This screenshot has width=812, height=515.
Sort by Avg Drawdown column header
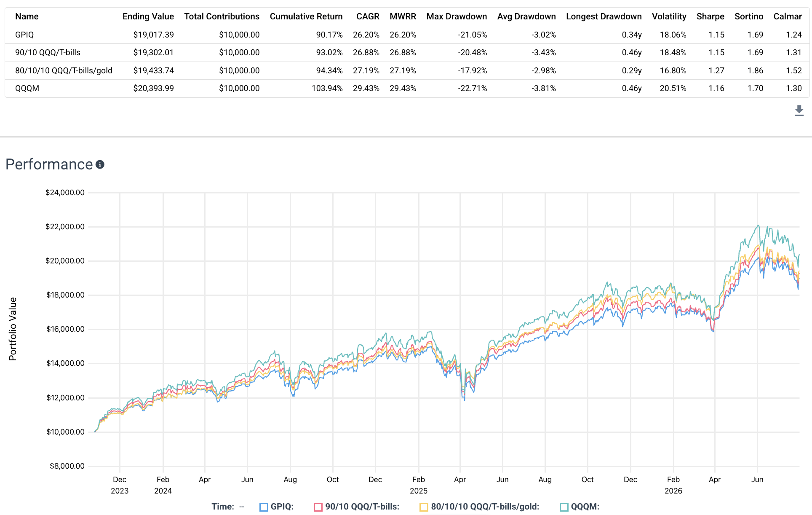click(526, 16)
